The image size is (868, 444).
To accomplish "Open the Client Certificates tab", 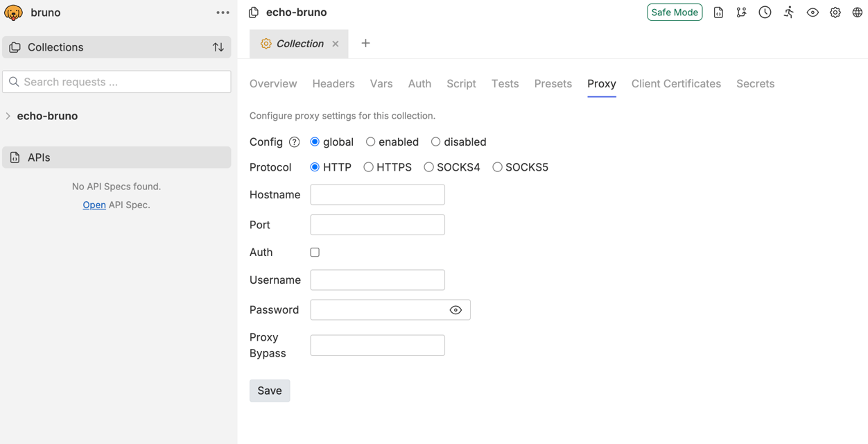I will click(x=676, y=83).
